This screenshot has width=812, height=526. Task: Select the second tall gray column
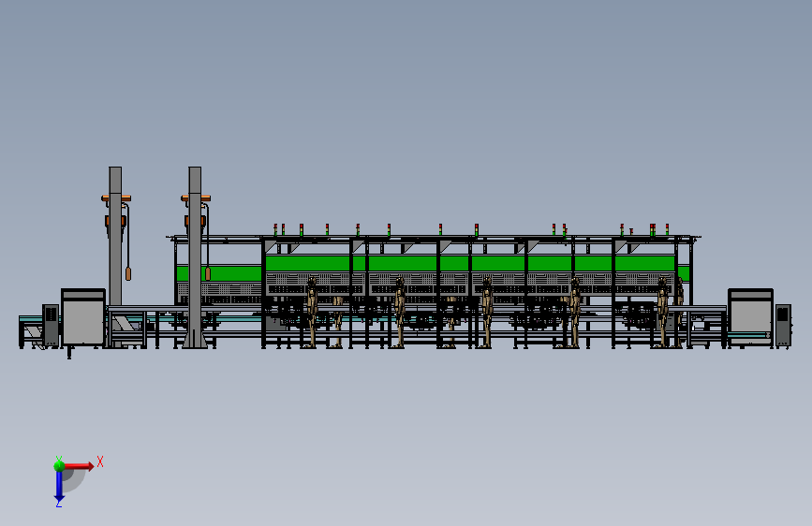[x=195, y=256]
